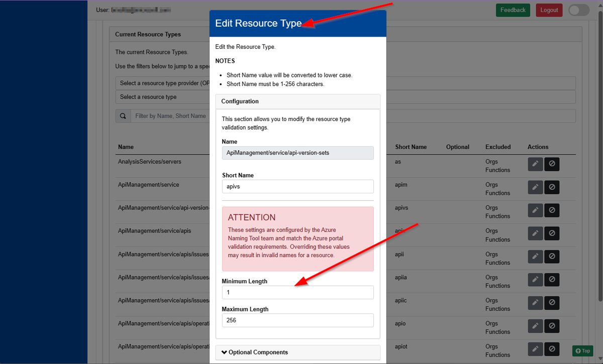The image size is (603, 364).
Task: Exclude icon for apivs row
Action: (x=552, y=210)
